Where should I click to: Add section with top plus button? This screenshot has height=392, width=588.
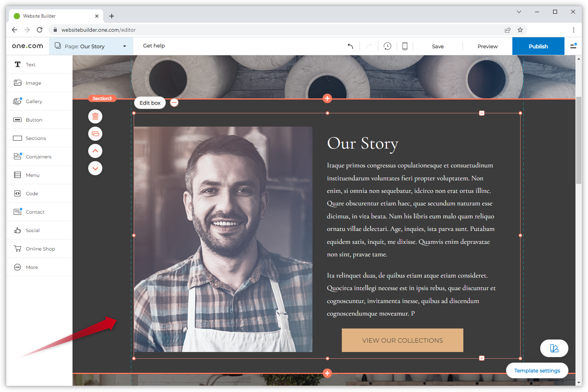point(327,98)
